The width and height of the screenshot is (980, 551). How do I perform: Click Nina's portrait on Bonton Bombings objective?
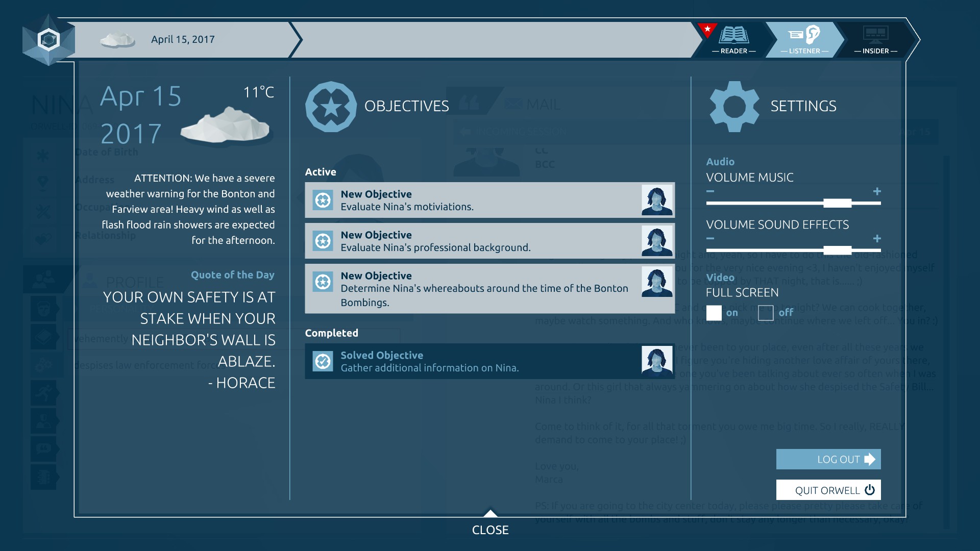tap(657, 282)
